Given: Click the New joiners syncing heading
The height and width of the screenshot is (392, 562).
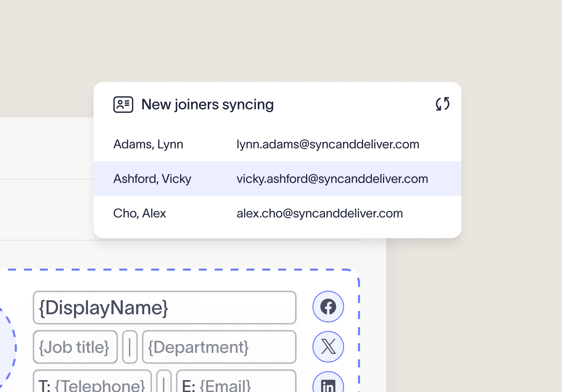Looking at the screenshot, I should pos(207,104).
